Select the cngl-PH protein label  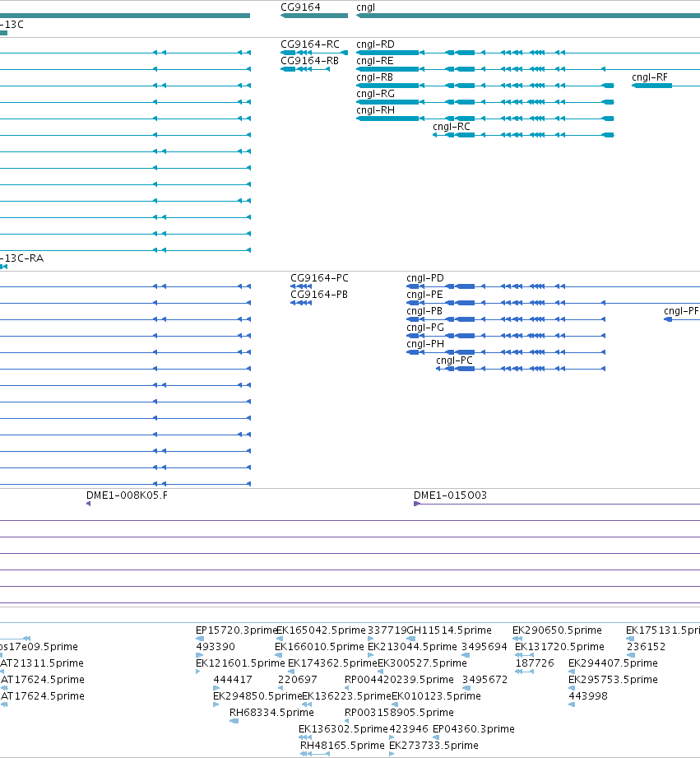point(425,344)
